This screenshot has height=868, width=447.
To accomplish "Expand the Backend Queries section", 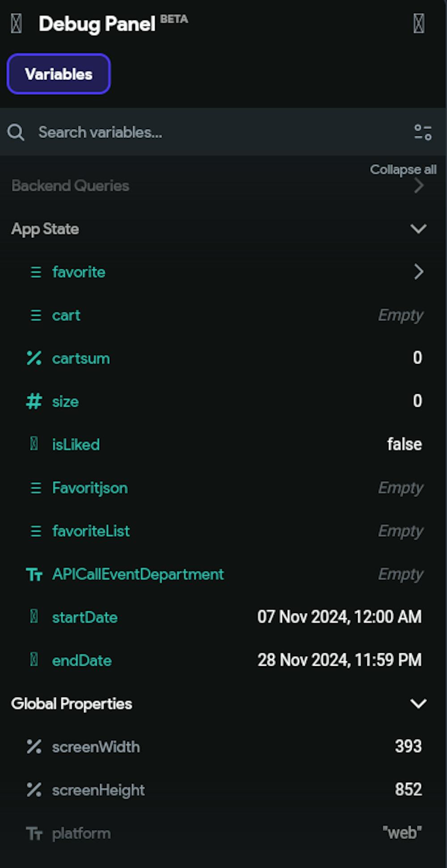I will [419, 186].
